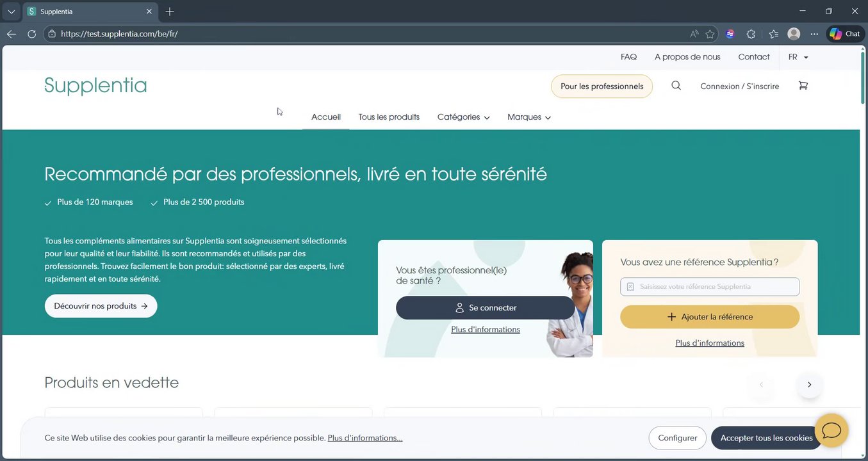Open Connexion / S'inscrire link
The image size is (868, 461).
coord(740,86)
